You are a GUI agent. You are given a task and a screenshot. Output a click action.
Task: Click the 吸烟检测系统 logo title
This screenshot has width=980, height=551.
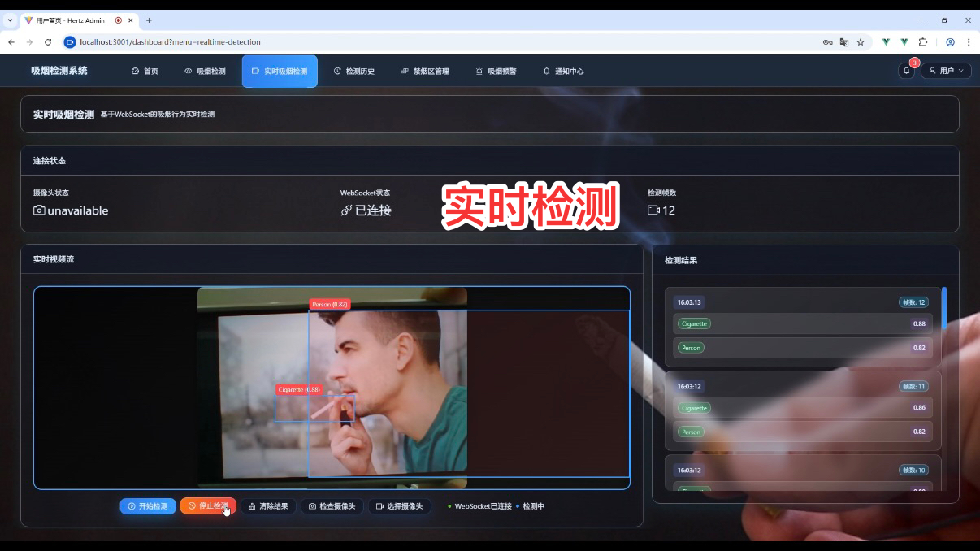click(x=59, y=71)
